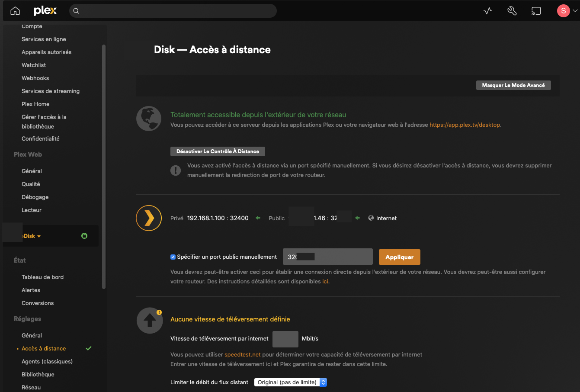Open the Activity pulse icon

point(488,11)
